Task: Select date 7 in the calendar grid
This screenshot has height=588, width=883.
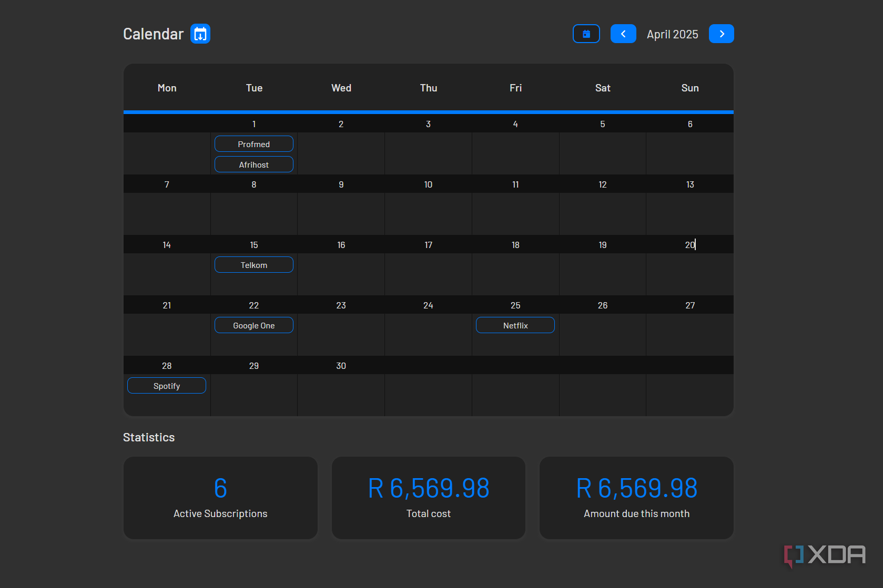Action: (167, 184)
